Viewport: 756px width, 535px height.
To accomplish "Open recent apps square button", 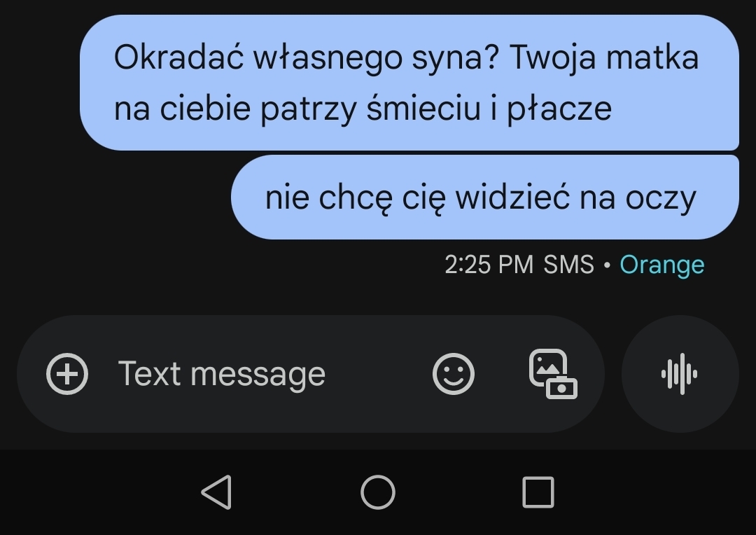I will (538, 492).
